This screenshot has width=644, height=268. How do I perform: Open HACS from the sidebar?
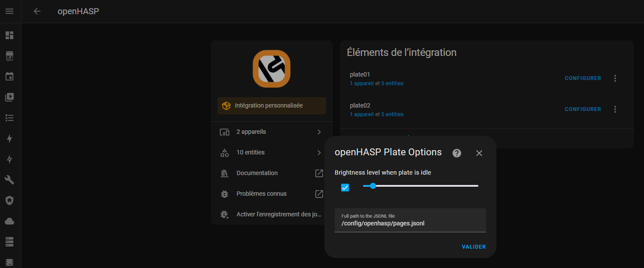tap(9, 56)
